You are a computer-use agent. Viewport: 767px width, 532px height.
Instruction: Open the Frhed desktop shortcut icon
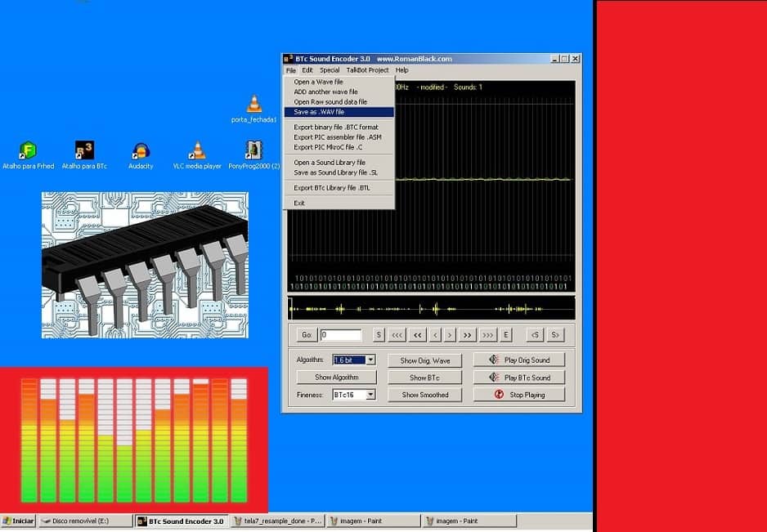tap(29, 150)
